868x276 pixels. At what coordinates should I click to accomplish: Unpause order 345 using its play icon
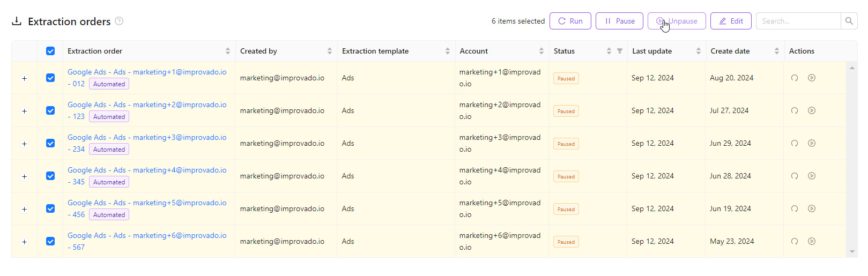click(812, 176)
